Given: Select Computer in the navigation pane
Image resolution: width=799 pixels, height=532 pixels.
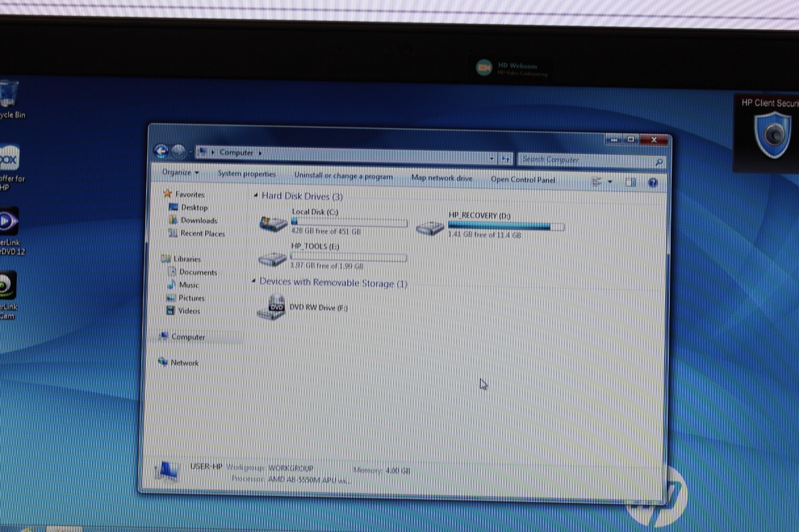Looking at the screenshot, I should 188,337.
